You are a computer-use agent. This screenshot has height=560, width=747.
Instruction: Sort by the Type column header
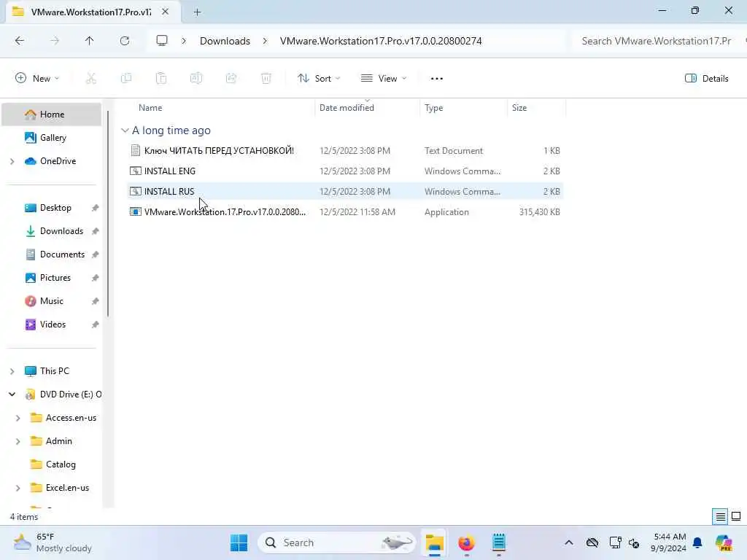tap(433, 108)
